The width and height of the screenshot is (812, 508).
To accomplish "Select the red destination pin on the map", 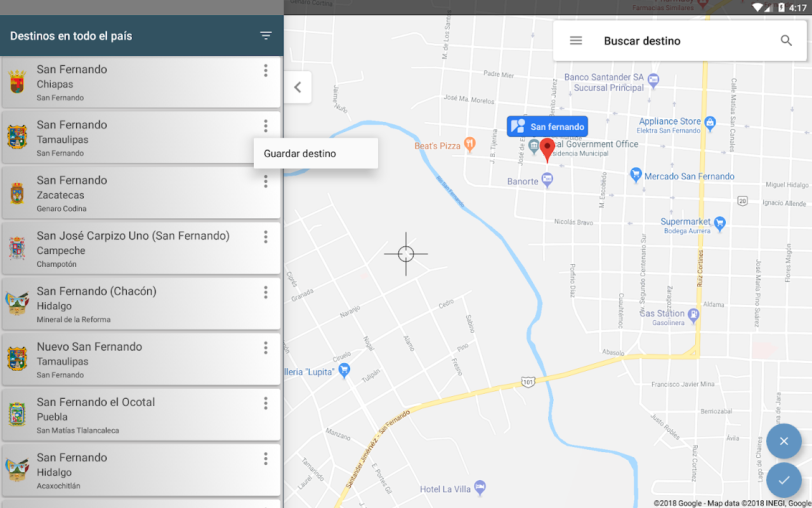I will tap(547, 151).
